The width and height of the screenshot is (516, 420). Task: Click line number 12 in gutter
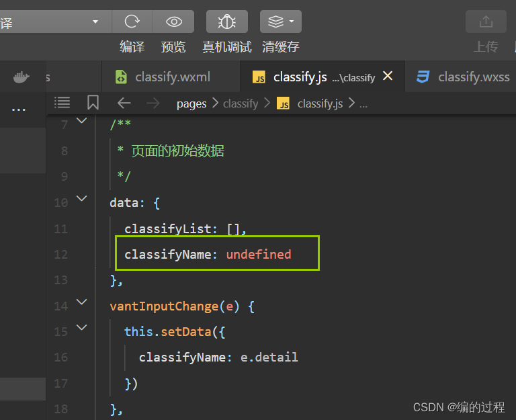(61, 255)
